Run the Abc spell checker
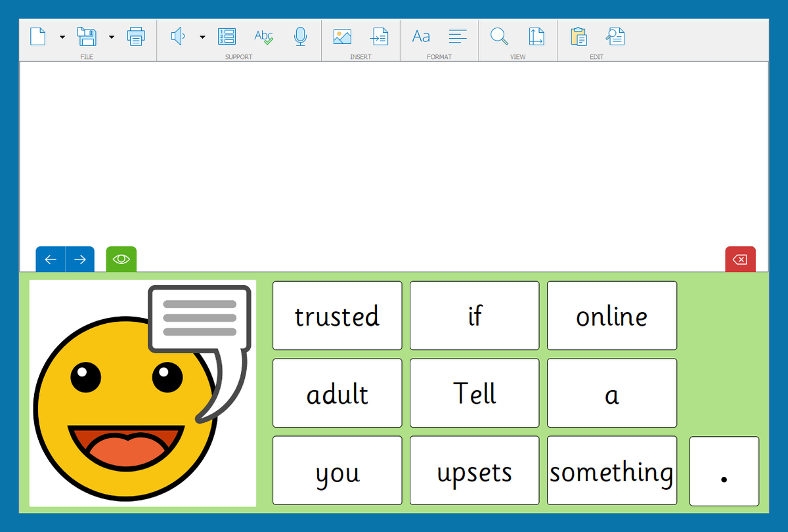 click(x=263, y=37)
